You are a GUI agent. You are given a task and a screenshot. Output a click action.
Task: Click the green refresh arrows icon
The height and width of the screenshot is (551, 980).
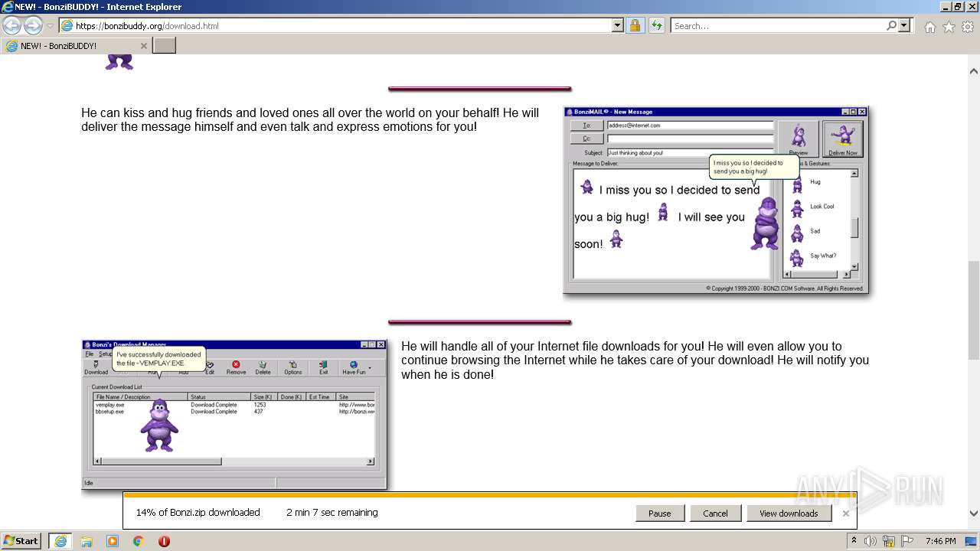tap(656, 25)
